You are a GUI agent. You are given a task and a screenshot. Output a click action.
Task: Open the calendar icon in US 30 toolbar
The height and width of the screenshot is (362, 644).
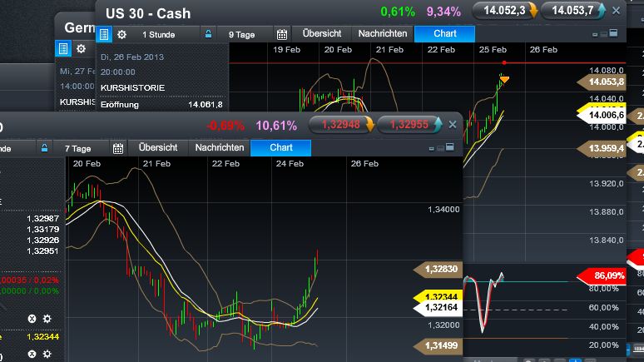tap(282, 34)
